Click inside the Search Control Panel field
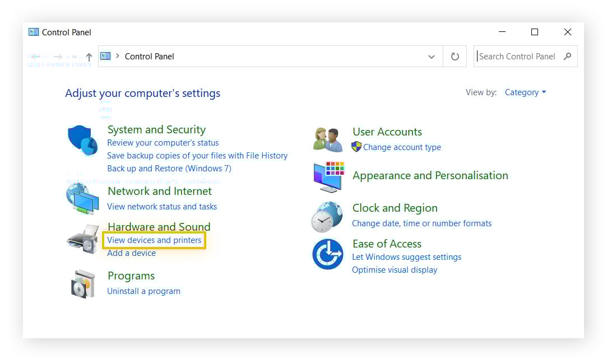 pyautogui.click(x=518, y=57)
